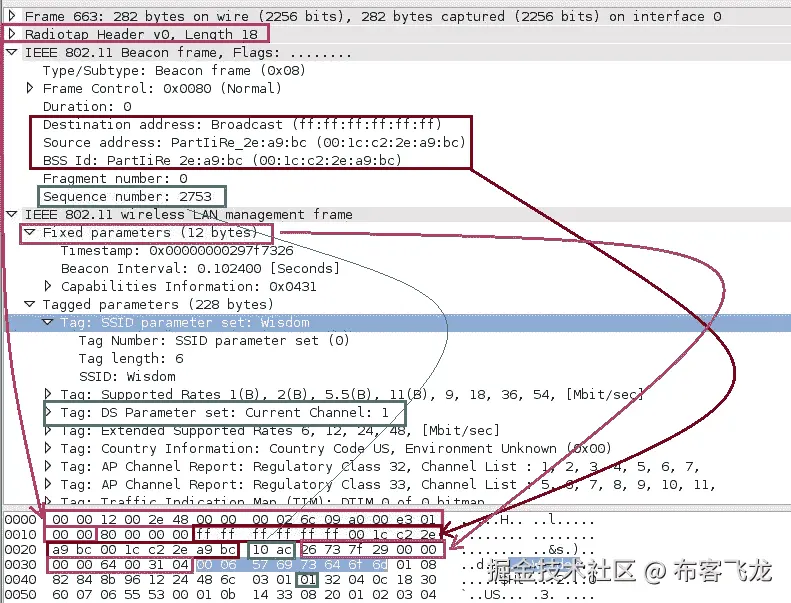Expand the DS Parameter set tag
This screenshot has width=791, height=603.
pos(49,412)
